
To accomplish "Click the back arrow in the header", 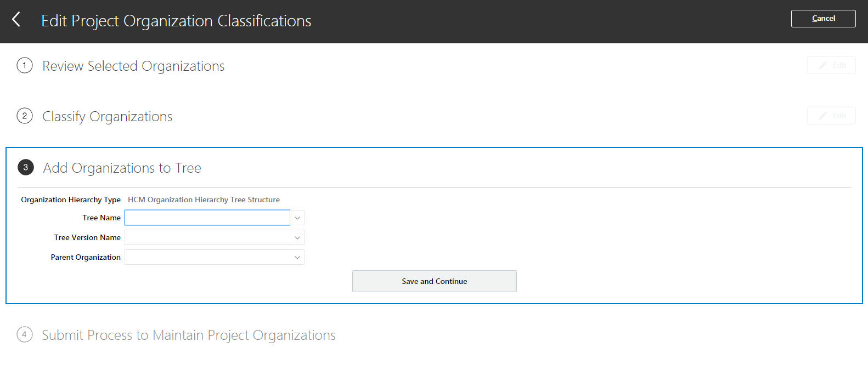I will (x=16, y=20).
